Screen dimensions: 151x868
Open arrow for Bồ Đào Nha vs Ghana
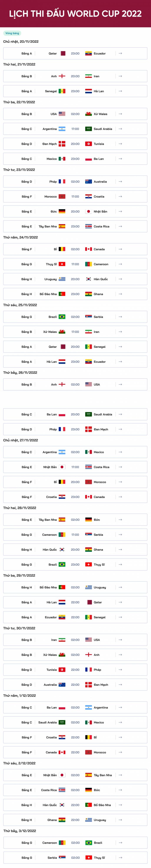click(x=120, y=294)
